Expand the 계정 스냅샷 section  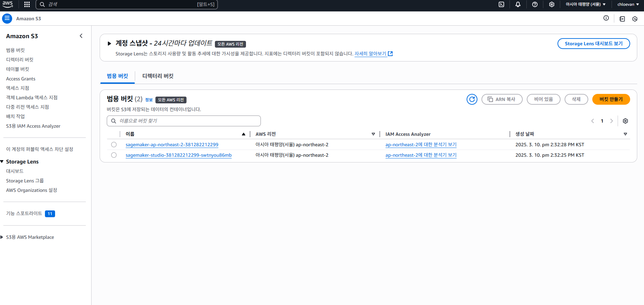click(109, 44)
